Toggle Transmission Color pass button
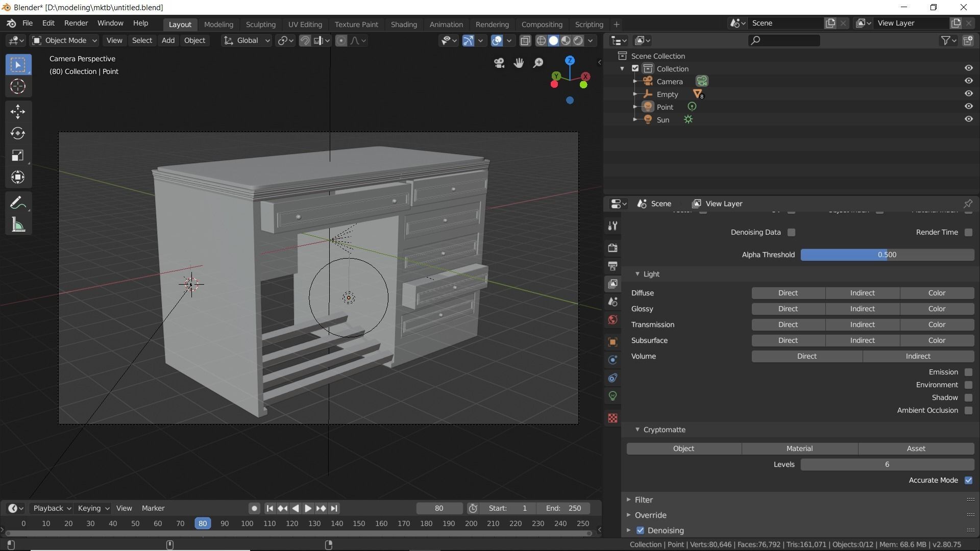Screen dimensions: 980x551 pos(937,324)
